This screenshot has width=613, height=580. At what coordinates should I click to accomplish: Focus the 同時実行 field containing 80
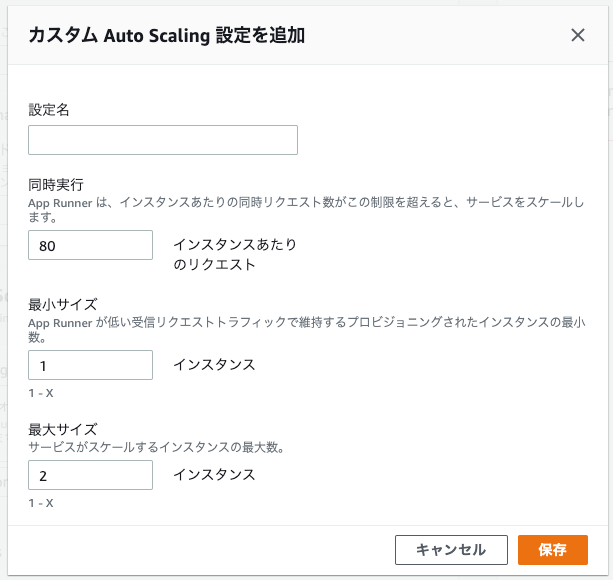[90, 245]
